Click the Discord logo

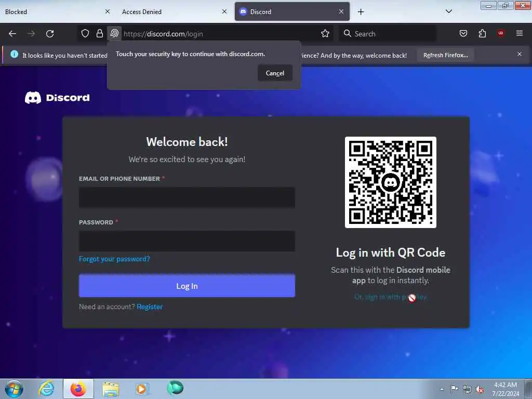(x=57, y=98)
